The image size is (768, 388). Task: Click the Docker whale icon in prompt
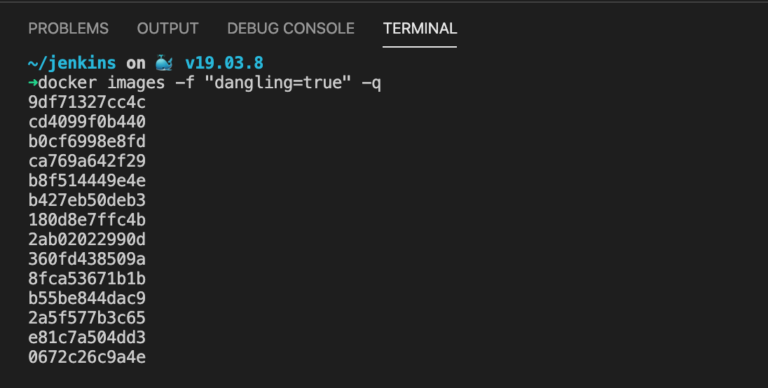tap(164, 63)
